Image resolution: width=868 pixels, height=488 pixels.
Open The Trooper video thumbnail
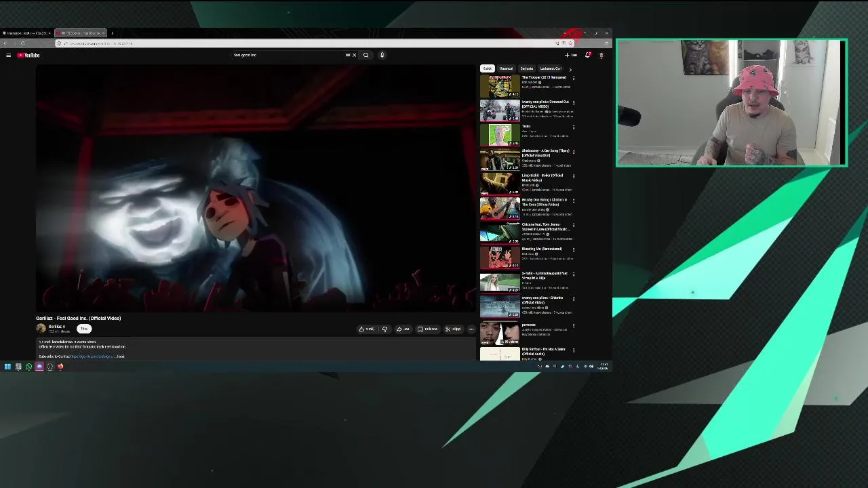pos(500,85)
